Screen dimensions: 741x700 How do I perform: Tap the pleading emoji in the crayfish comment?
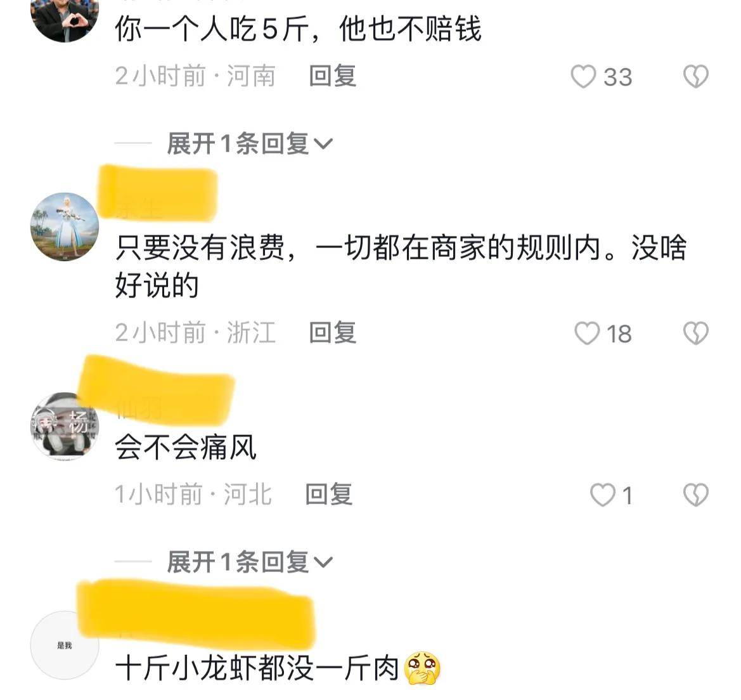point(423,668)
